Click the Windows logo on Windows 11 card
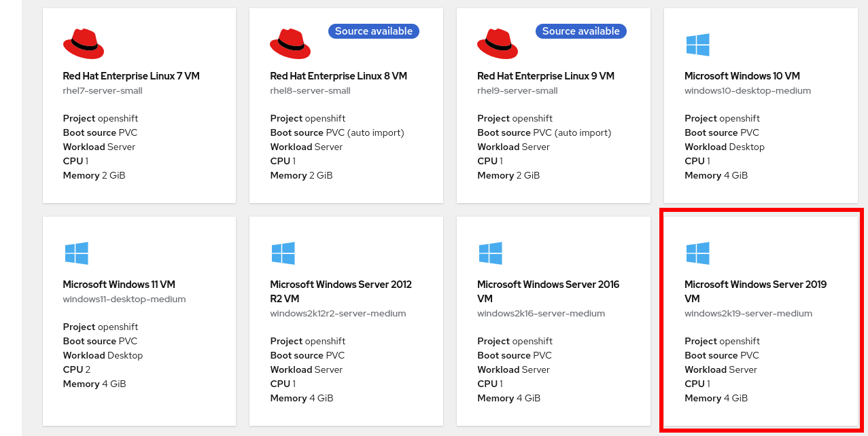This screenshot has width=868, height=436. [76, 253]
